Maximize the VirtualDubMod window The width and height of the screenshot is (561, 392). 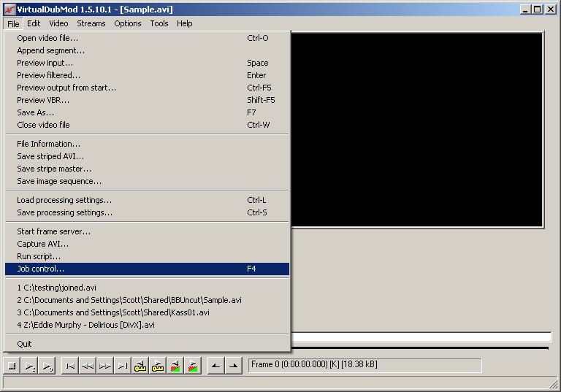point(537,9)
